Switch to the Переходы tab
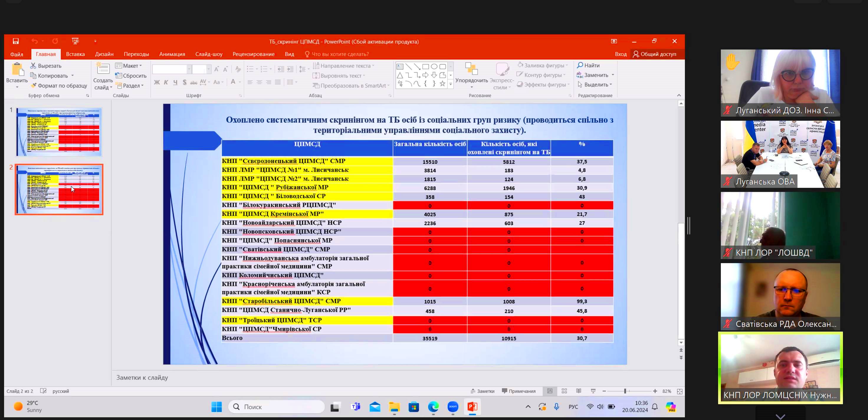The width and height of the screenshot is (868, 420). click(x=136, y=54)
